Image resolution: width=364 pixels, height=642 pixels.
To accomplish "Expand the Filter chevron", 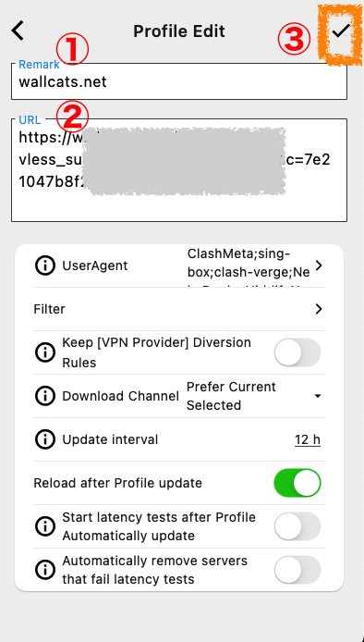I will (319, 309).
